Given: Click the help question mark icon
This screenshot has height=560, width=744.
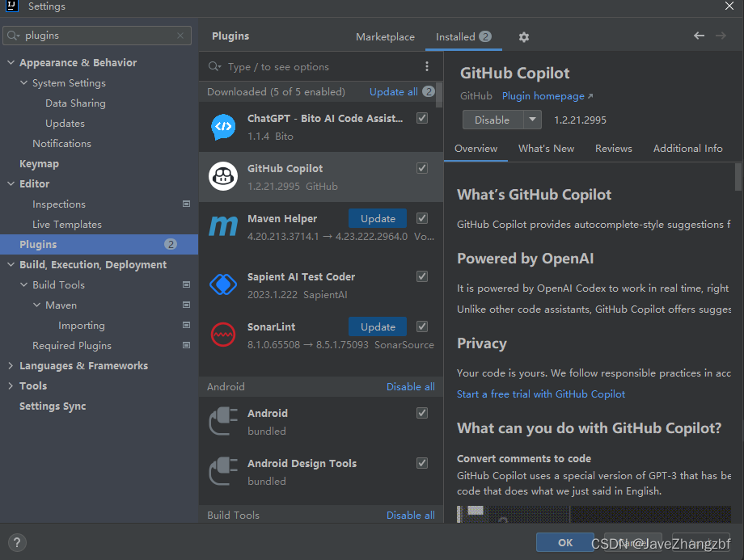Looking at the screenshot, I should pyautogui.click(x=16, y=542).
